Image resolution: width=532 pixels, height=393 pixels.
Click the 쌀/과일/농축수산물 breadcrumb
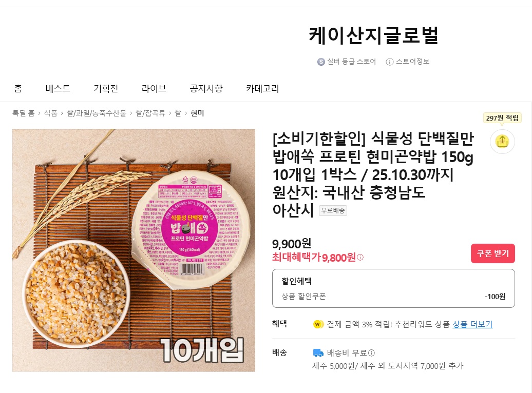[x=97, y=113]
